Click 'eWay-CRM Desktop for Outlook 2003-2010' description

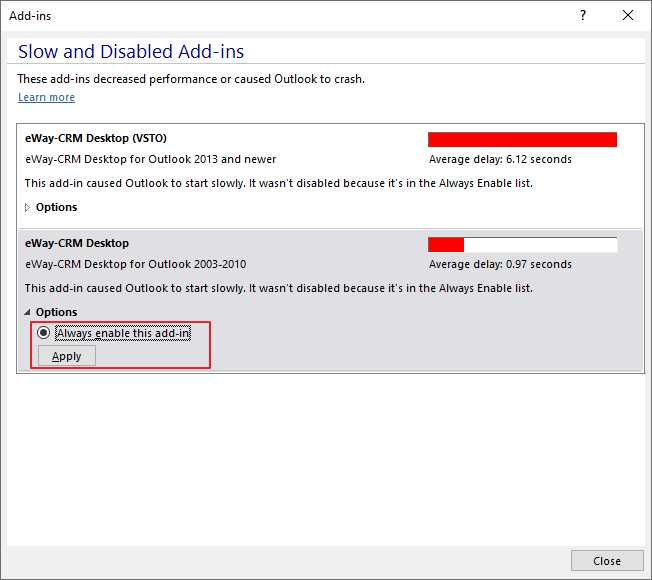click(x=136, y=264)
